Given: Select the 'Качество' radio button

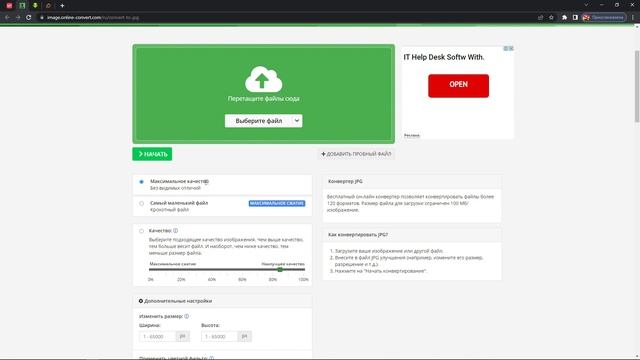Looking at the screenshot, I should (x=141, y=231).
